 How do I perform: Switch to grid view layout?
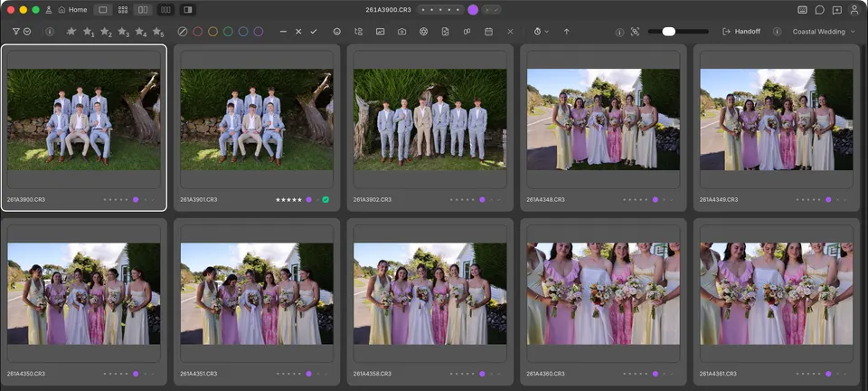click(x=123, y=9)
